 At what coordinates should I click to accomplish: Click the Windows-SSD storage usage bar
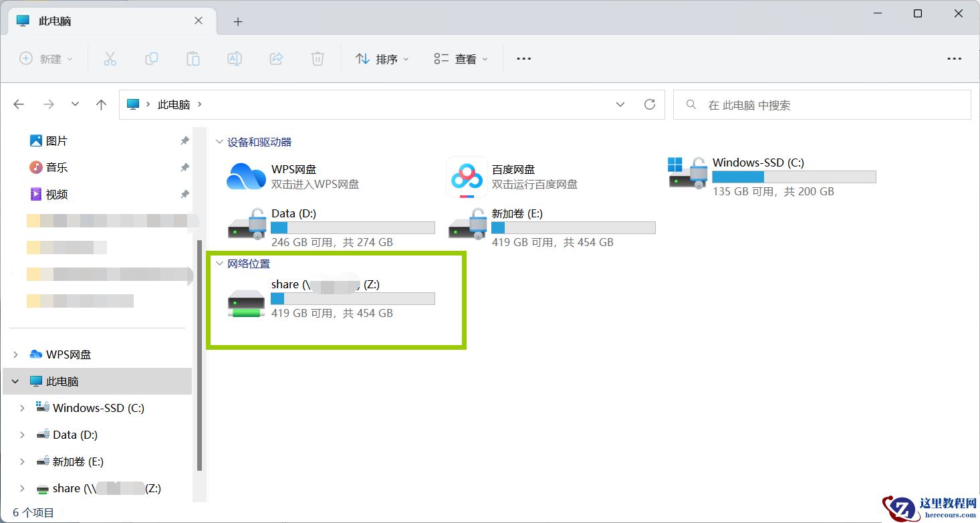794,177
